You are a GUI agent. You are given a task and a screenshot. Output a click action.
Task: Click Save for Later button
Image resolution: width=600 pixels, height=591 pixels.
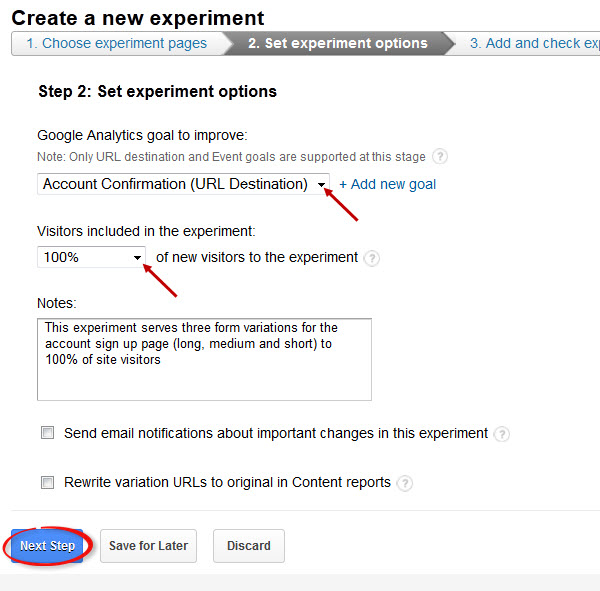[x=148, y=546]
